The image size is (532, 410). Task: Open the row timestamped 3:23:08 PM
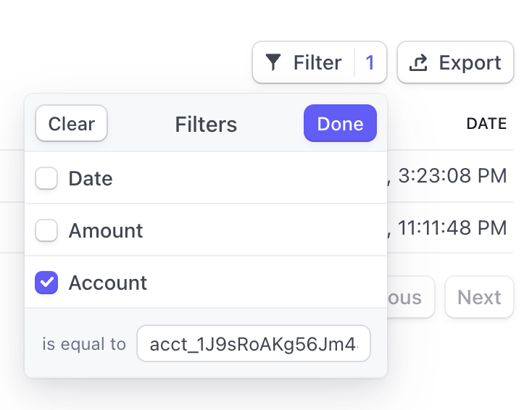[x=449, y=176]
